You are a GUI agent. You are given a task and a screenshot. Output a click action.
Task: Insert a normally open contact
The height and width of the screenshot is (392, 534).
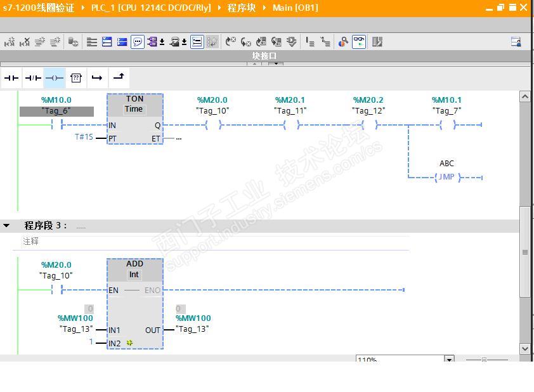click(11, 78)
